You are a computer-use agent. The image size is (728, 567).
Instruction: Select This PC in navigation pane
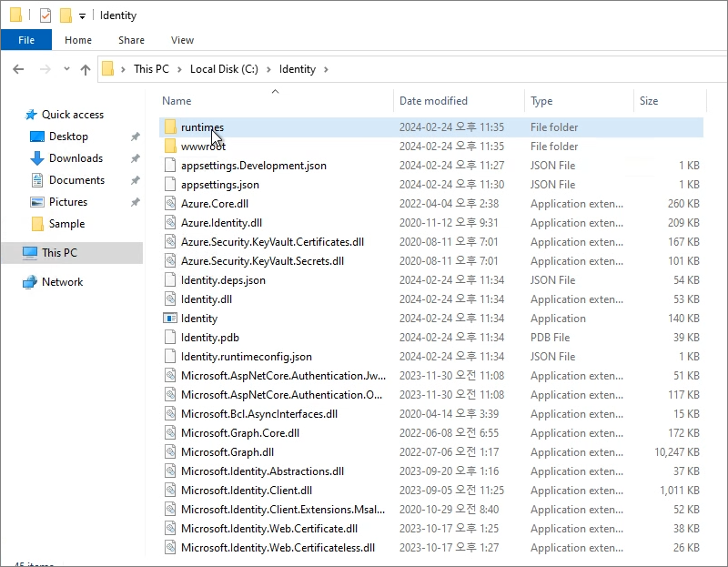(59, 253)
